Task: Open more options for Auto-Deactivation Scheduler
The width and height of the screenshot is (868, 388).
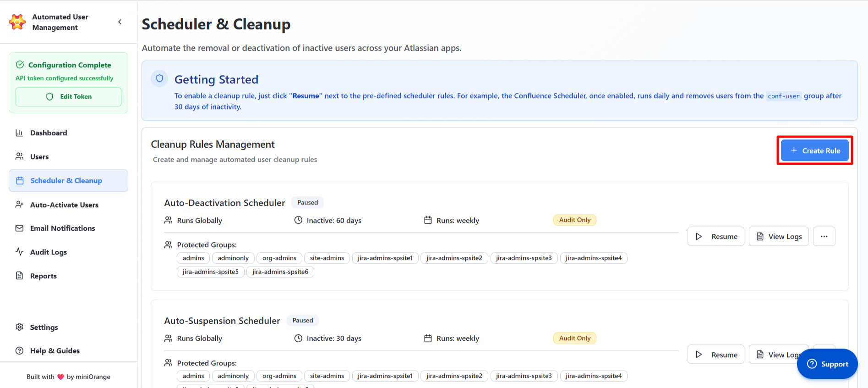Action: click(x=824, y=237)
